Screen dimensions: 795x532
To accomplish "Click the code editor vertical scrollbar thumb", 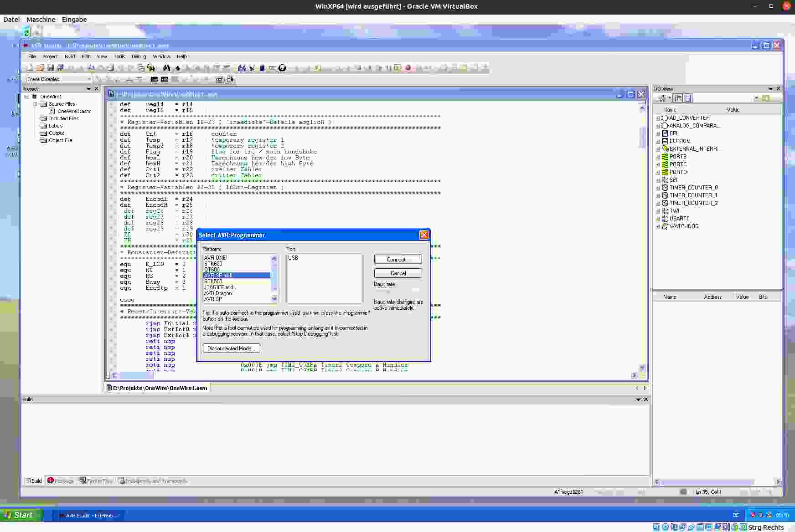I will [642, 137].
